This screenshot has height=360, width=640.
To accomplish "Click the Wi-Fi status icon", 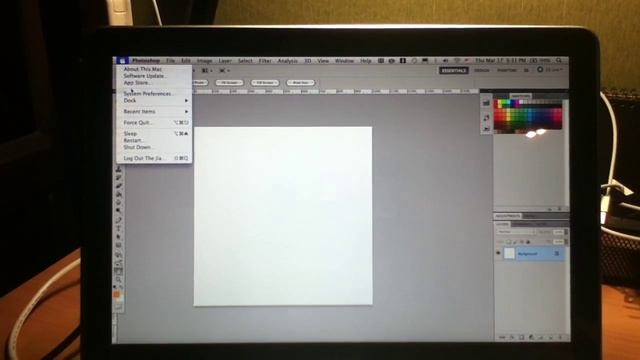I will pos(457,60).
